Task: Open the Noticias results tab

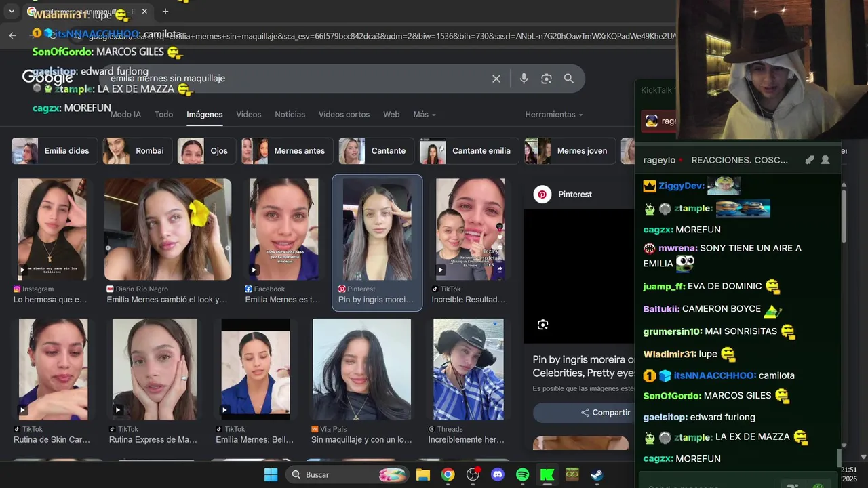Action: click(x=290, y=115)
